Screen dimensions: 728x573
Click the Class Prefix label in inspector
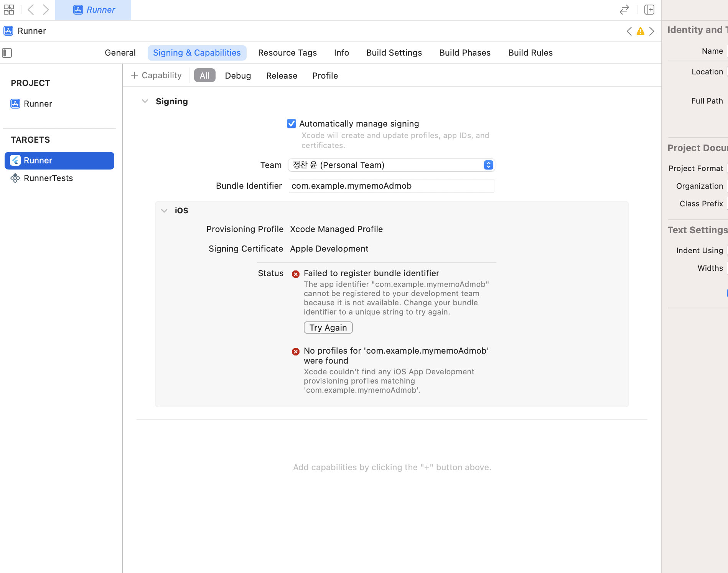pos(702,204)
